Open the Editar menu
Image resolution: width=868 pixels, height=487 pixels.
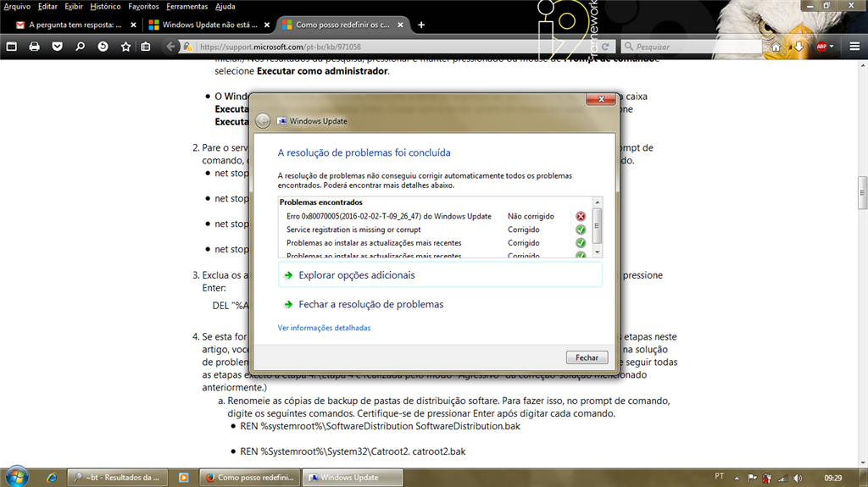point(47,7)
